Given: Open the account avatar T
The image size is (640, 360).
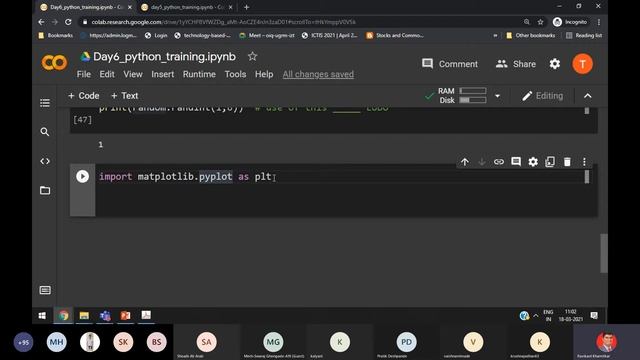Looking at the screenshot, I should click(582, 64).
